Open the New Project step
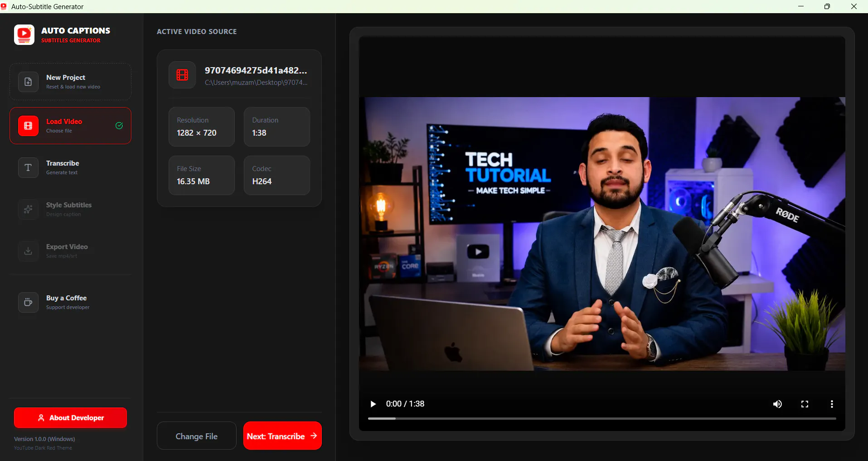Image resolution: width=868 pixels, height=461 pixels. 70,82
